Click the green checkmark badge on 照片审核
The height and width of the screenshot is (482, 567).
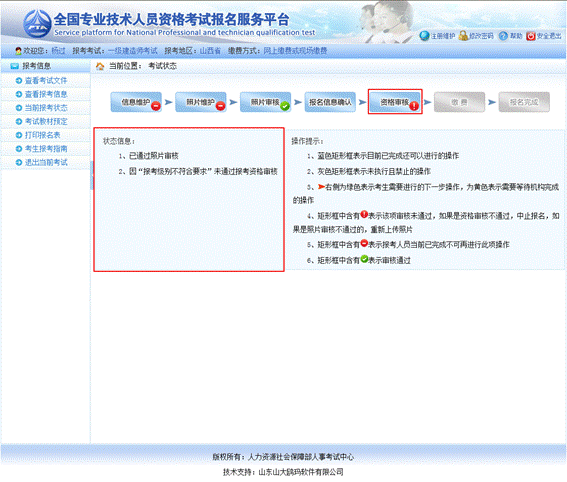click(x=285, y=106)
